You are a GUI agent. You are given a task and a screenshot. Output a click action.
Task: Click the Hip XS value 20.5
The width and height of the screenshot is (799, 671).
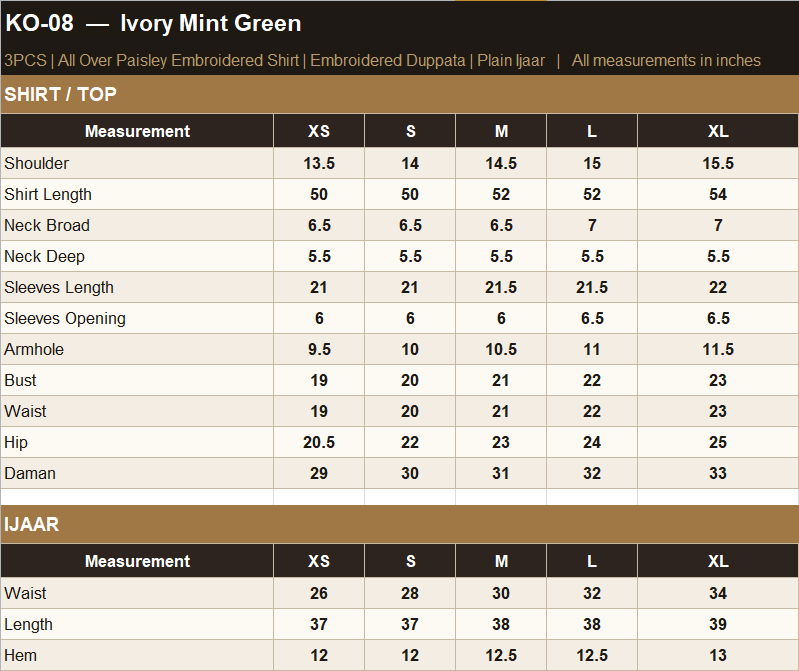[319, 442]
